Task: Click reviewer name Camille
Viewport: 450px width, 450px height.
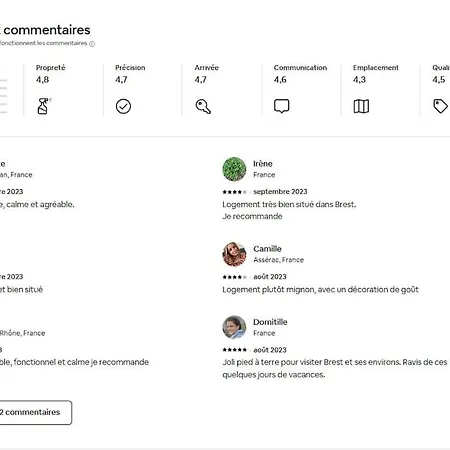Action: point(267,249)
